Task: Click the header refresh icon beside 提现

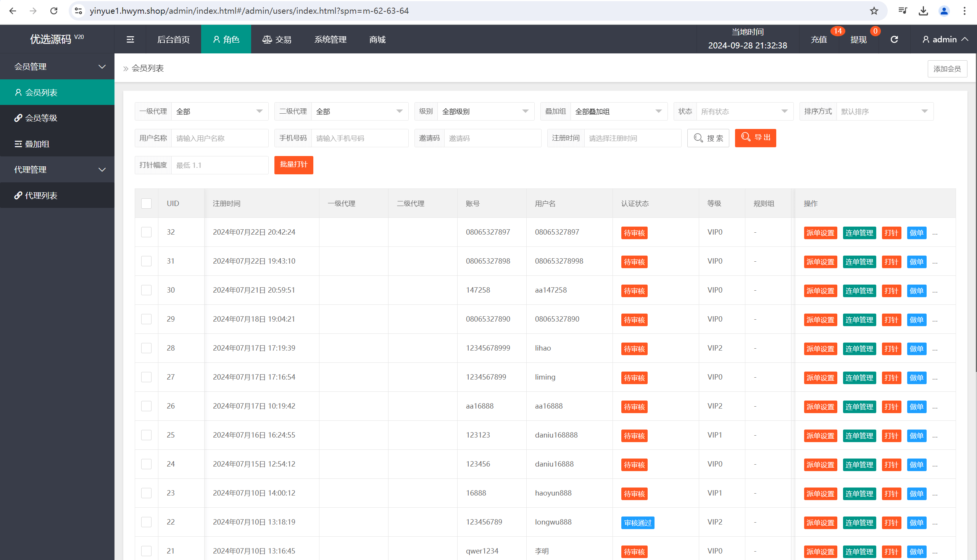Action: click(894, 39)
